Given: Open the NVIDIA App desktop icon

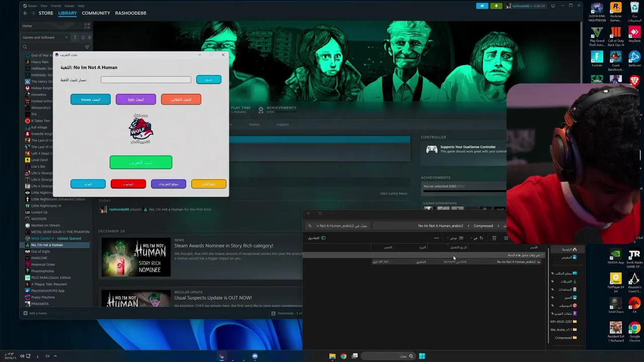Looking at the screenshot, I should pyautogui.click(x=616, y=256).
